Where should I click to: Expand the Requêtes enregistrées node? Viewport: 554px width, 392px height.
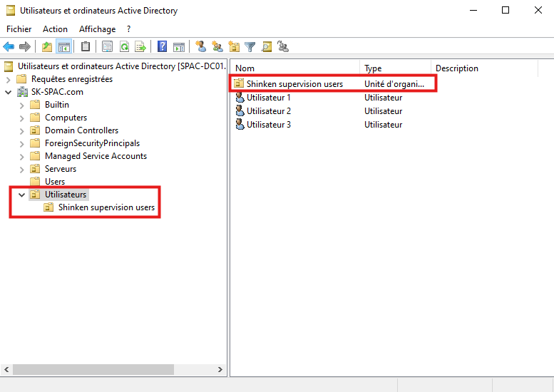click(x=9, y=79)
